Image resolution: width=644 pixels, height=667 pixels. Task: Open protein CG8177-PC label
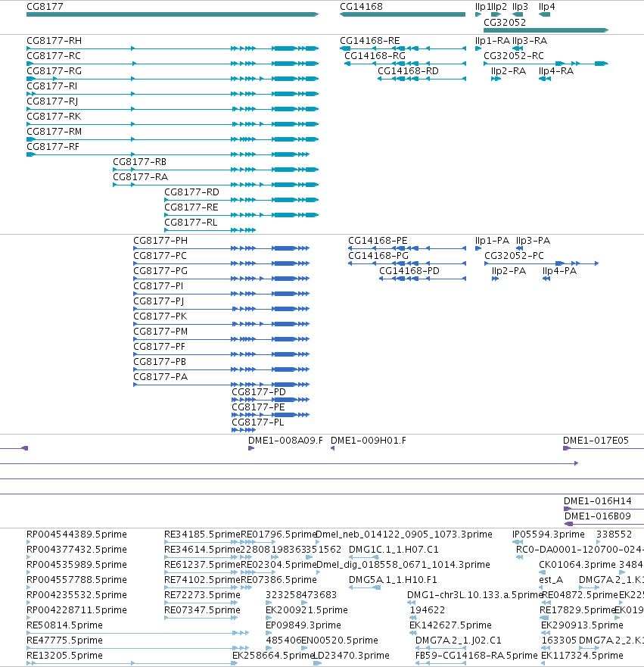point(160,256)
